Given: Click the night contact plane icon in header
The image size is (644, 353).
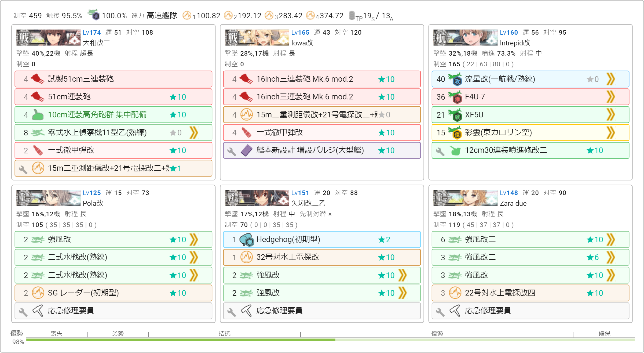Looking at the screenshot, I should point(94,15).
